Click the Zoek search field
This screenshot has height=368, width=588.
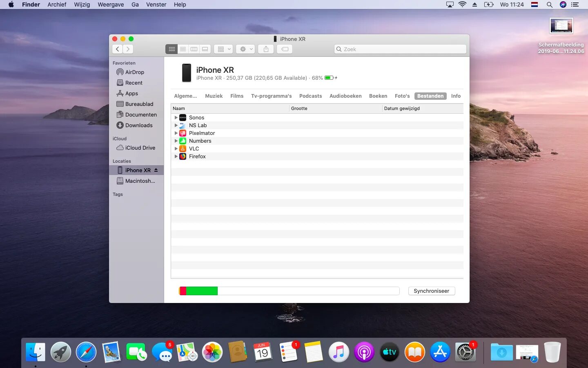400,49
